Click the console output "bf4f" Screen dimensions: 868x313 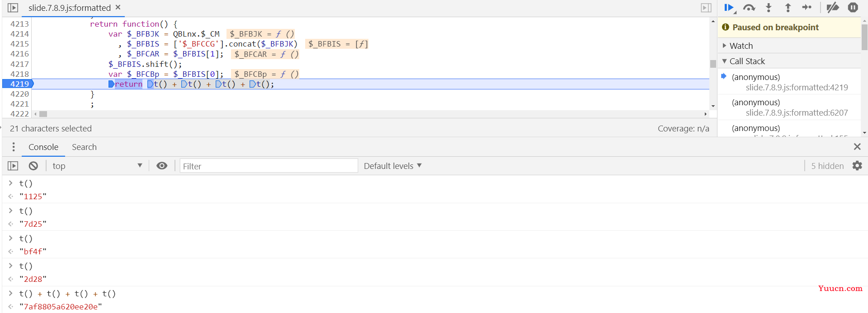pyautogui.click(x=33, y=252)
